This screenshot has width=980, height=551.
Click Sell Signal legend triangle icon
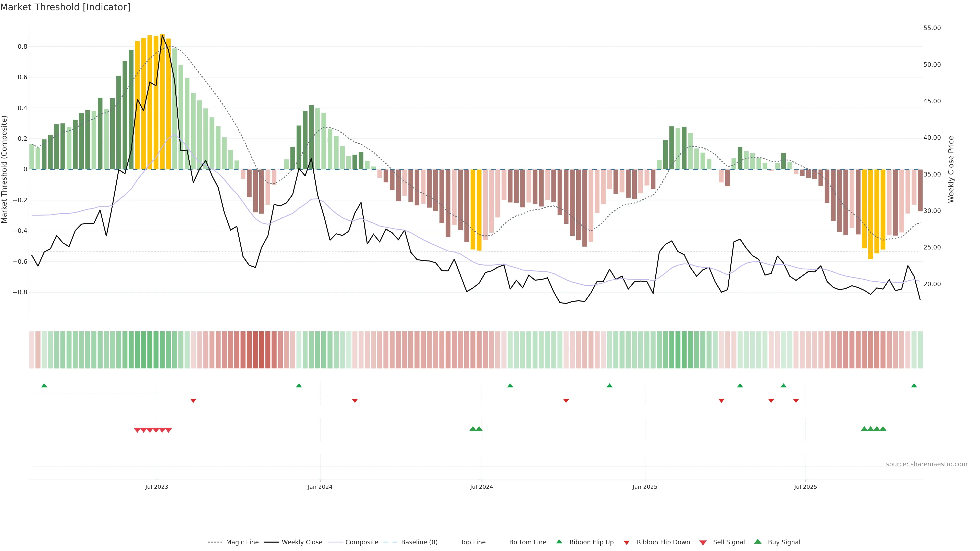[x=703, y=543]
